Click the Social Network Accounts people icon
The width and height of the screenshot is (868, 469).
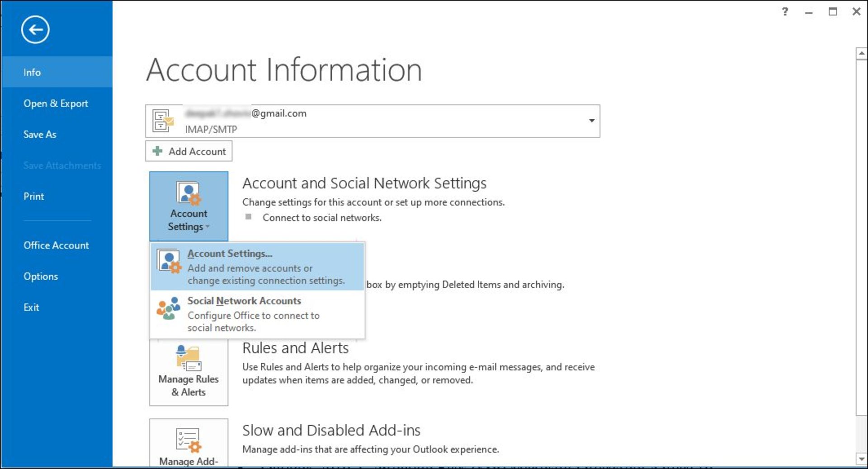pyautogui.click(x=169, y=308)
